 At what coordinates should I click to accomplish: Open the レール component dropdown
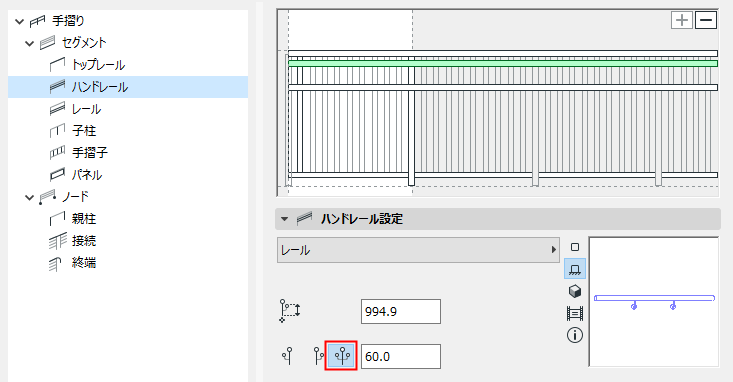tap(418, 250)
